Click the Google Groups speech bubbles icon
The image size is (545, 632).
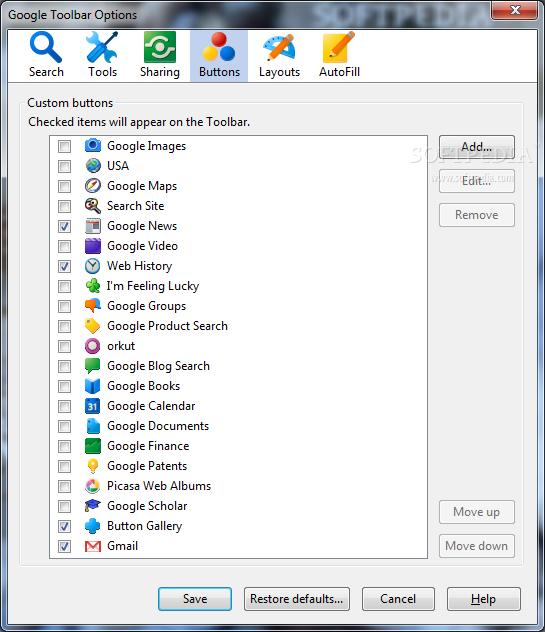(x=93, y=306)
